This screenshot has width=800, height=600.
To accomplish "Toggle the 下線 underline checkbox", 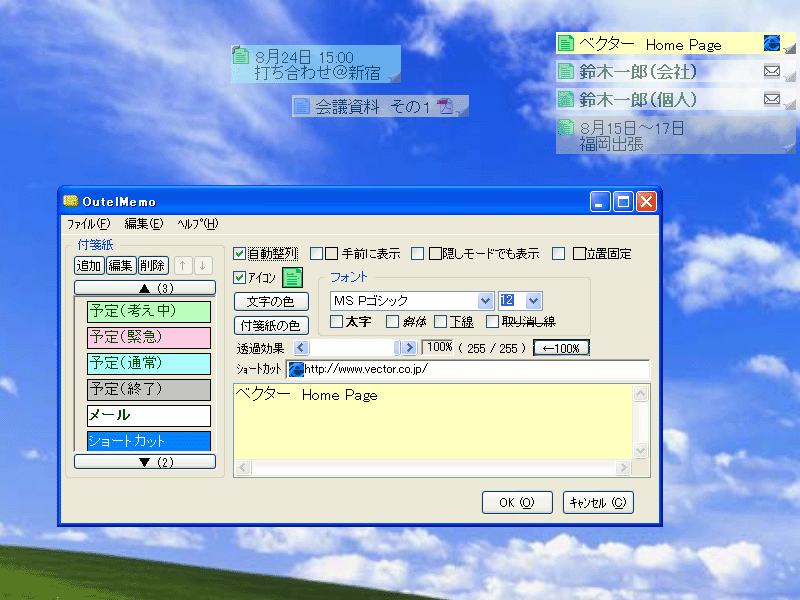I will coord(440,321).
